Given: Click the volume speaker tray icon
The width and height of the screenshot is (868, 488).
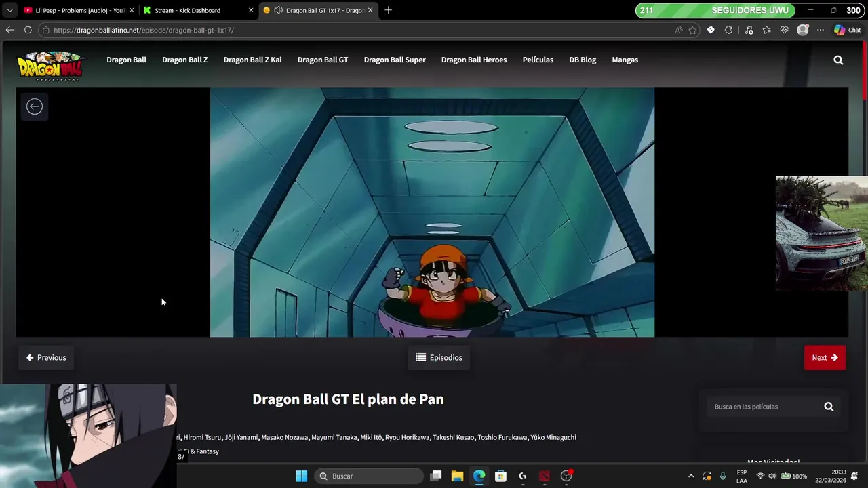Looking at the screenshot, I should point(772,476).
